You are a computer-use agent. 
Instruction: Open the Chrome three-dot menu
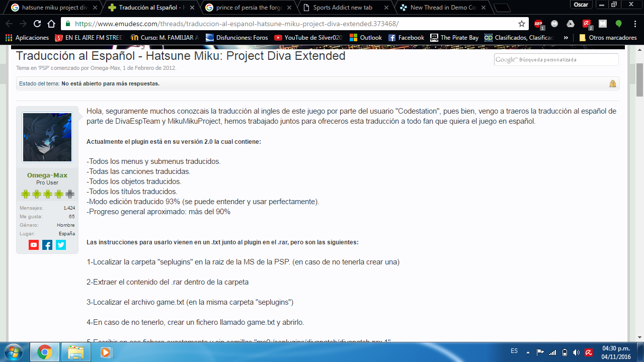tap(634, 24)
